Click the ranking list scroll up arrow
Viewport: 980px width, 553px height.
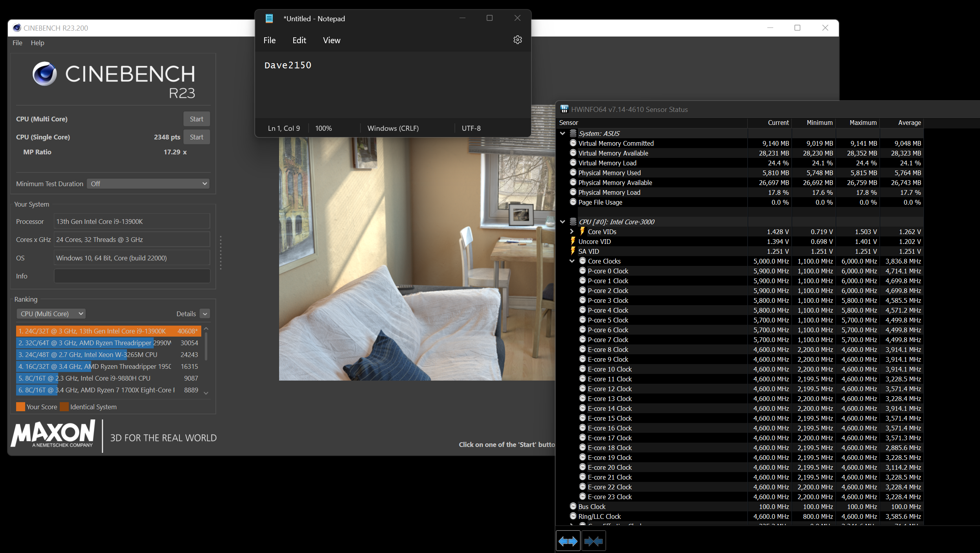(x=206, y=328)
